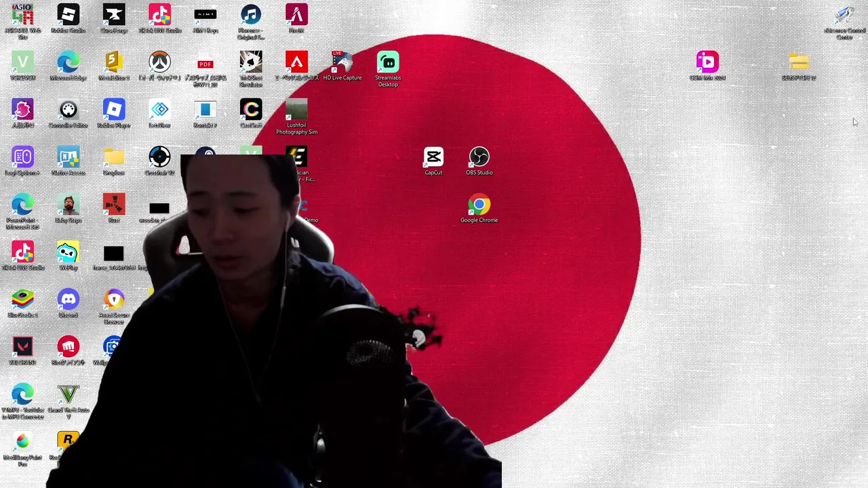Open the yellow SEUS PTGI folder
This screenshot has height=488, width=868.
(799, 62)
